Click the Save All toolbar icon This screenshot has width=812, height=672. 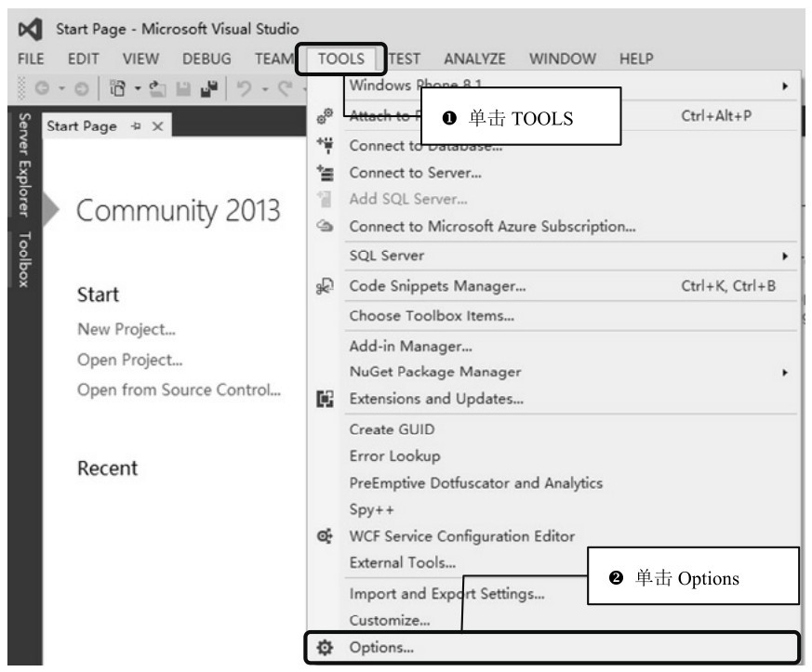pyautogui.click(x=209, y=88)
